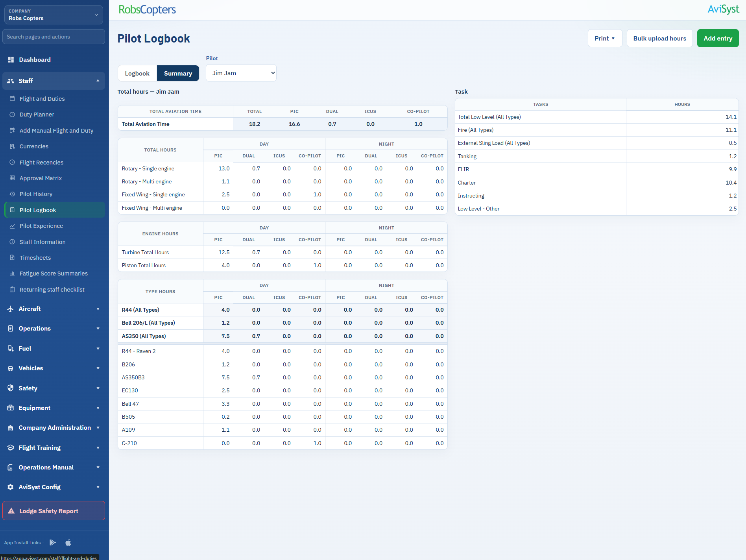Click the Staff people icon
Viewport: 746px width, 560px height.
[x=11, y=81]
